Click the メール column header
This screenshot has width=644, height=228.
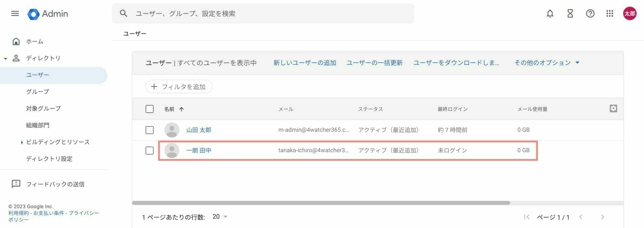pos(286,109)
